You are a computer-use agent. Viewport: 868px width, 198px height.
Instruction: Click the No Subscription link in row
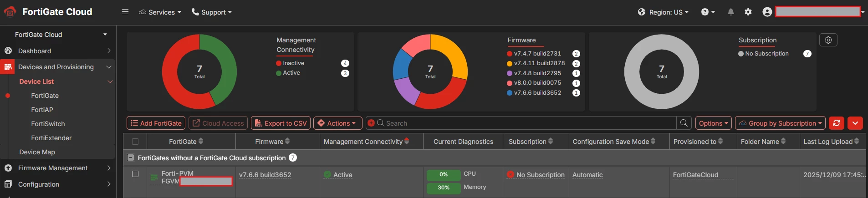coord(540,175)
